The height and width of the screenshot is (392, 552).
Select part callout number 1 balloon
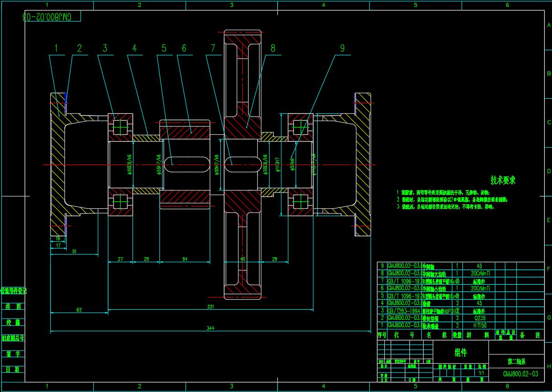click(56, 48)
